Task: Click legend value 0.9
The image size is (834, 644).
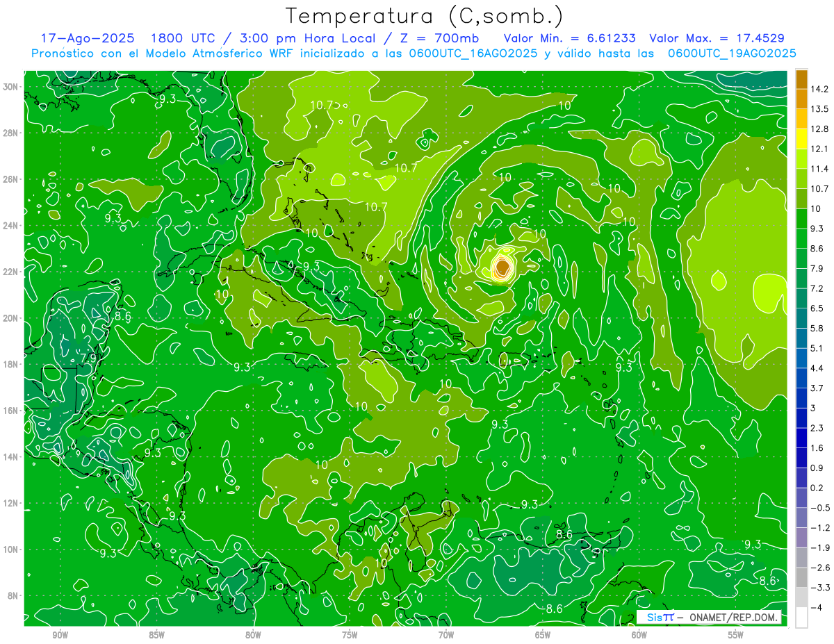Action: coord(817,468)
